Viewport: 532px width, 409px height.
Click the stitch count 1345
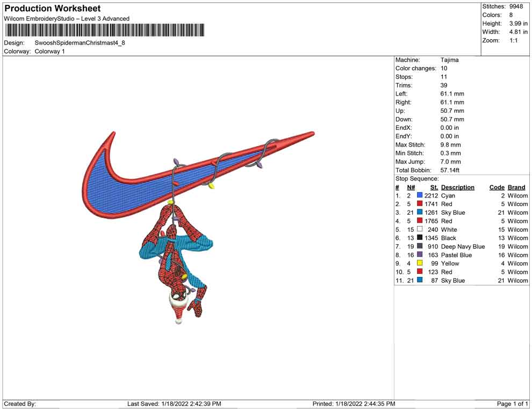(x=431, y=238)
